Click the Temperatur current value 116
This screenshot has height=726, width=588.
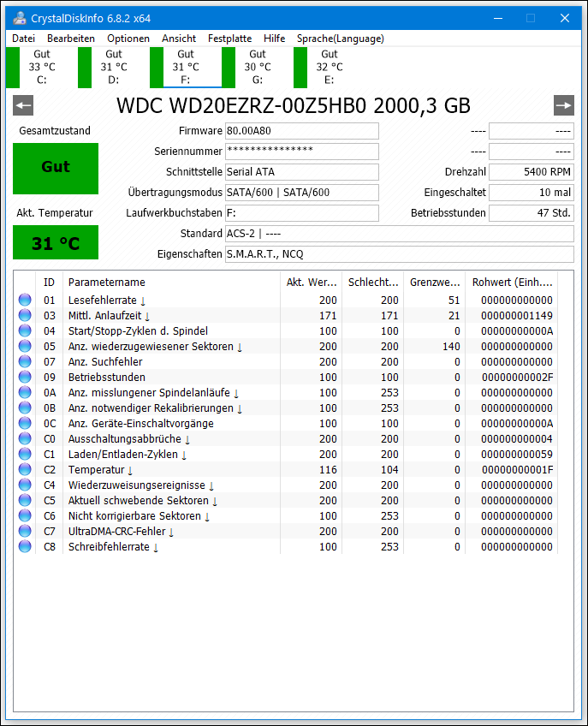328,469
